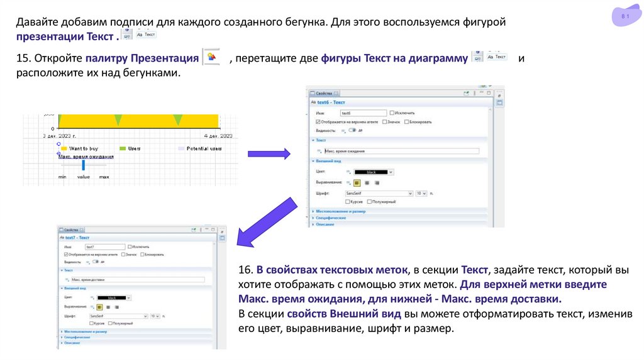Click Want to buy legend item

point(80,148)
